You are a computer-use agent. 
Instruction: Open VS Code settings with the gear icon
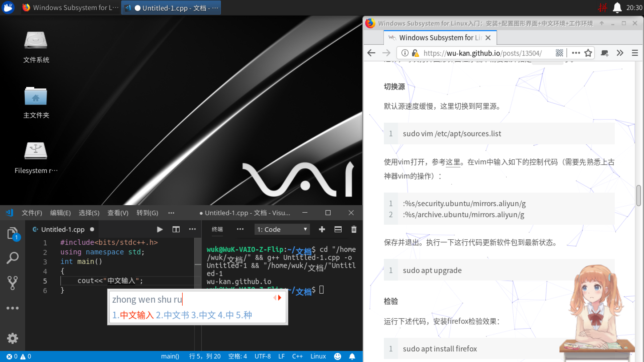[12, 338]
